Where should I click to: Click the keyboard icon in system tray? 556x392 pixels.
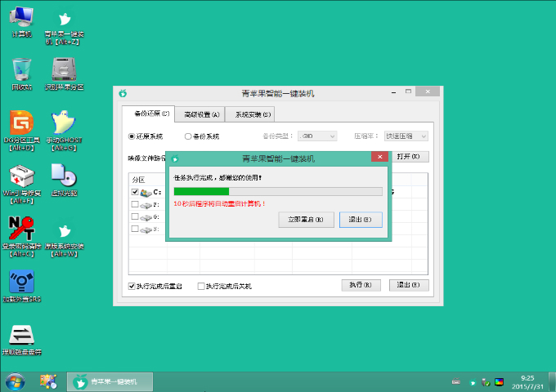coord(456,381)
